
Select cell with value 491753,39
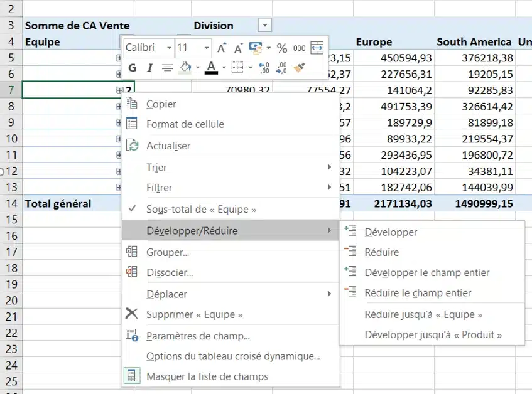pyautogui.click(x=394, y=107)
